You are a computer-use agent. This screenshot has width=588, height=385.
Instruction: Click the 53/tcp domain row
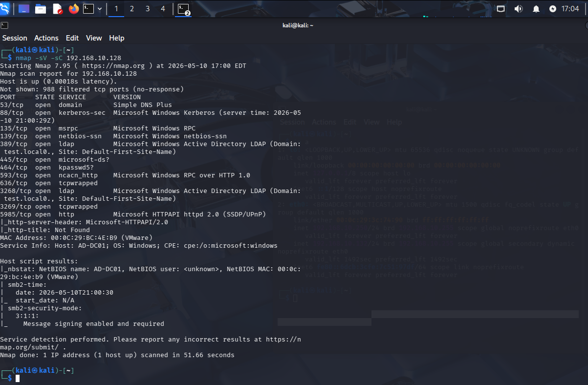[x=86, y=105]
